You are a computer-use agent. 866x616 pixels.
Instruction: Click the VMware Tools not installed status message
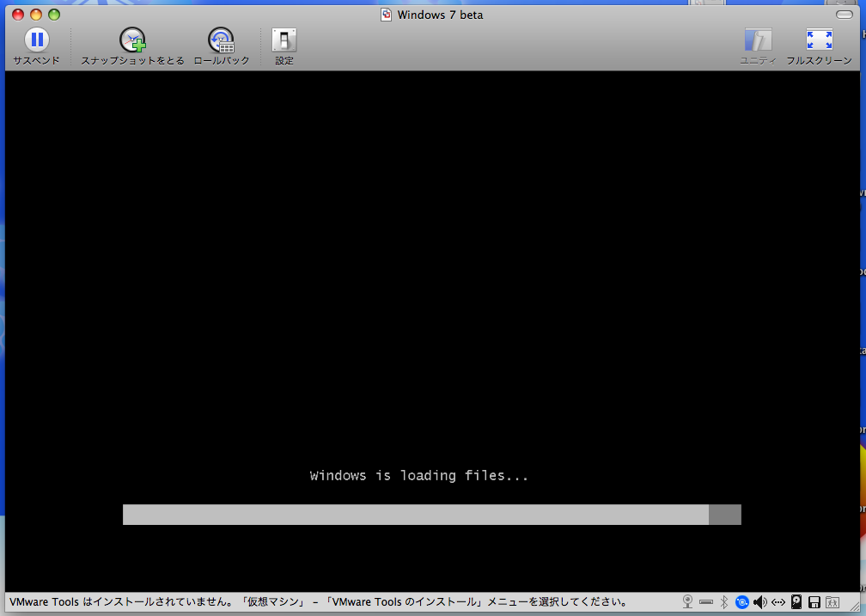point(319,602)
